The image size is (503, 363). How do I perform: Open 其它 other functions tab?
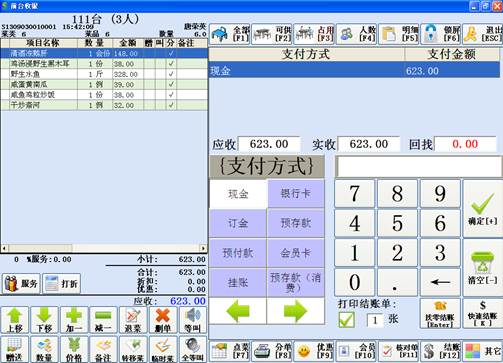tap(483, 351)
